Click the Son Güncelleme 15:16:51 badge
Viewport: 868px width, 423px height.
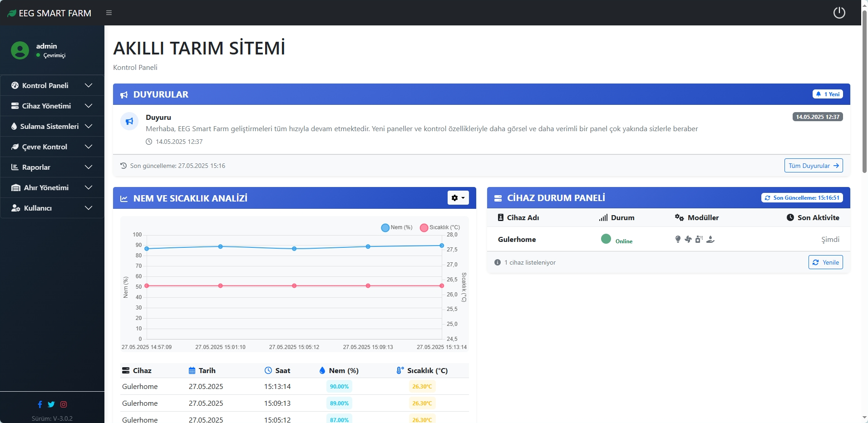pos(802,198)
